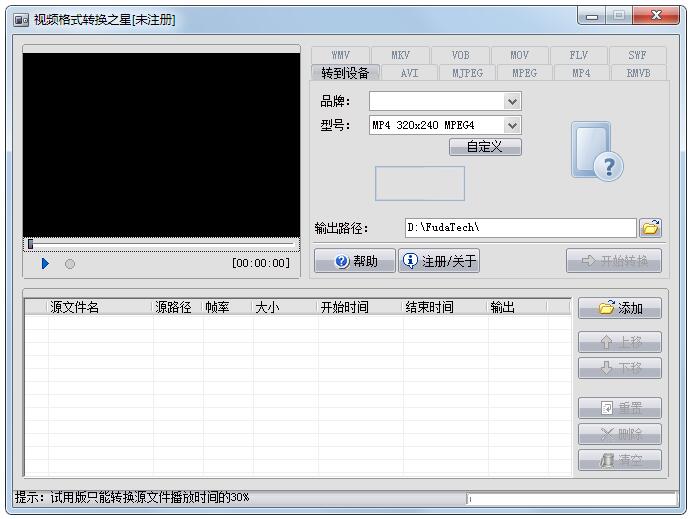Expand the 型号 model dropdown

tap(512, 125)
